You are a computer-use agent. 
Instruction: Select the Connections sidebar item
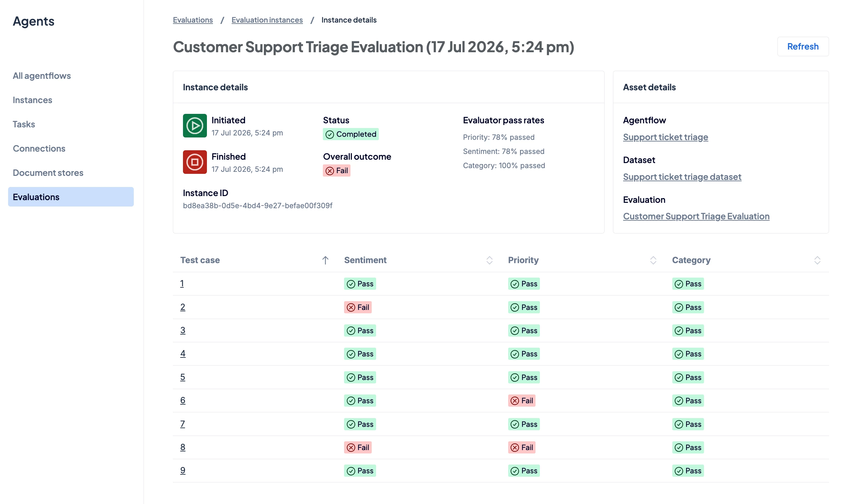point(39,148)
